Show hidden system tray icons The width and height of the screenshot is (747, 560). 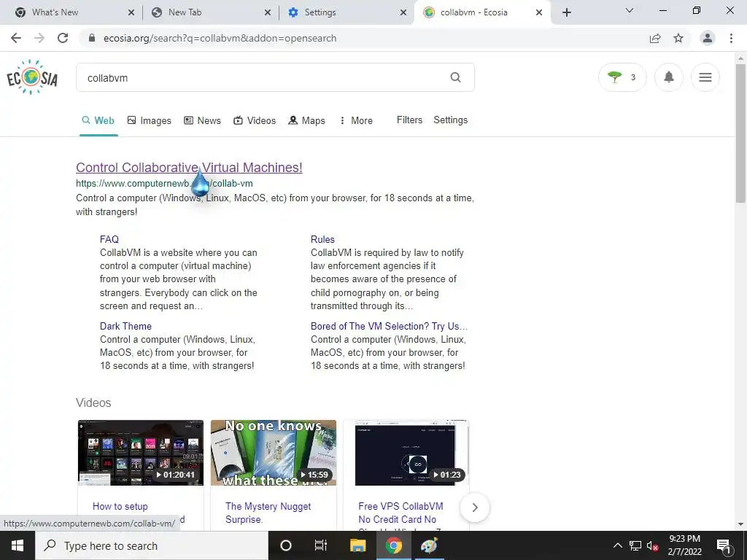(617, 545)
